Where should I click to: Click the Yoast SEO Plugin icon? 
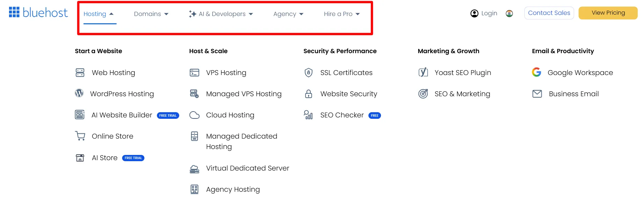pos(423,72)
